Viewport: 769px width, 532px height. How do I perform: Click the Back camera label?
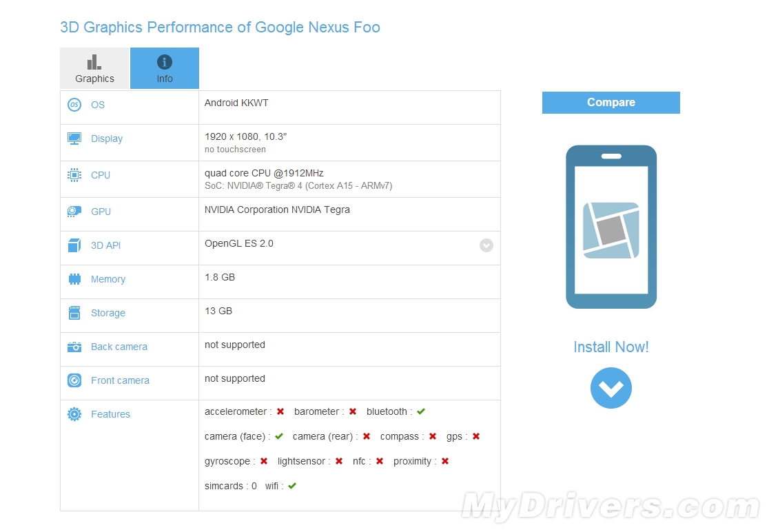click(119, 347)
